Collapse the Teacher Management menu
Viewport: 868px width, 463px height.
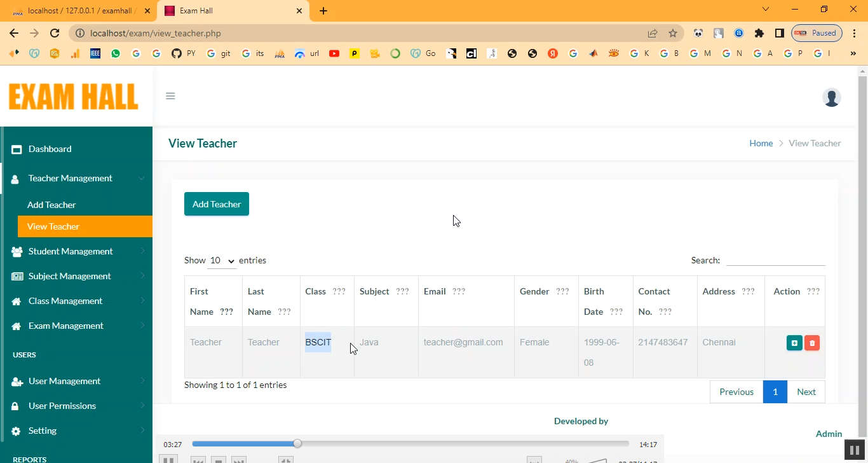tap(71, 178)
